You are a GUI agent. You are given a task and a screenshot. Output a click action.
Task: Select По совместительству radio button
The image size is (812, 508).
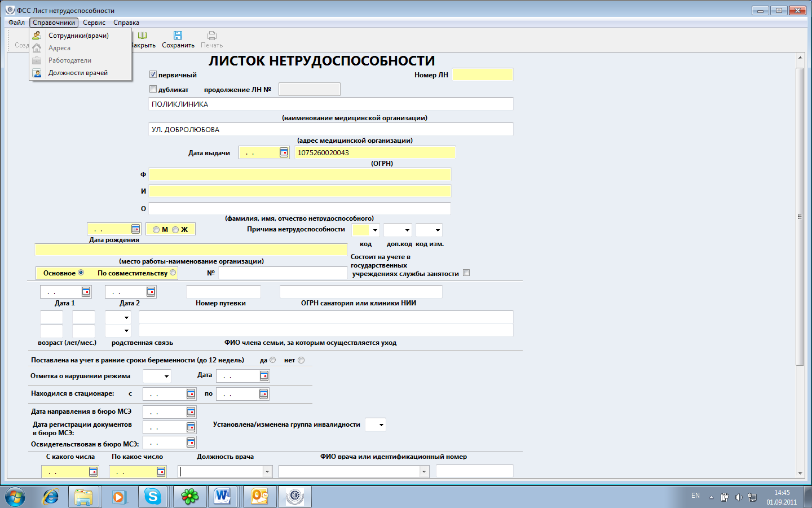coord(173,273)
